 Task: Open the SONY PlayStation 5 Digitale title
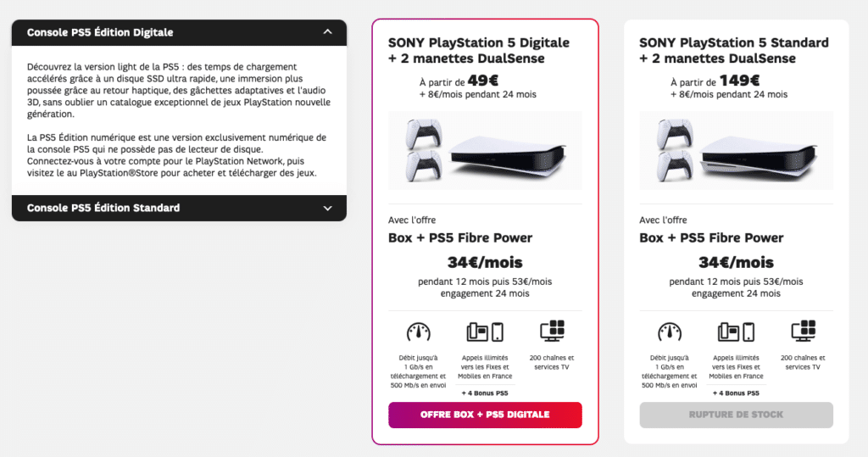point(479,50)
